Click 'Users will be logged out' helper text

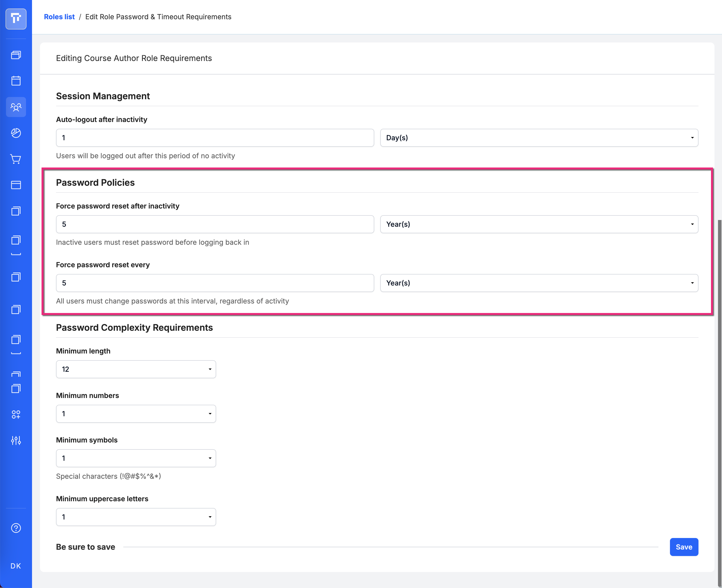click(x=145, y=156)
